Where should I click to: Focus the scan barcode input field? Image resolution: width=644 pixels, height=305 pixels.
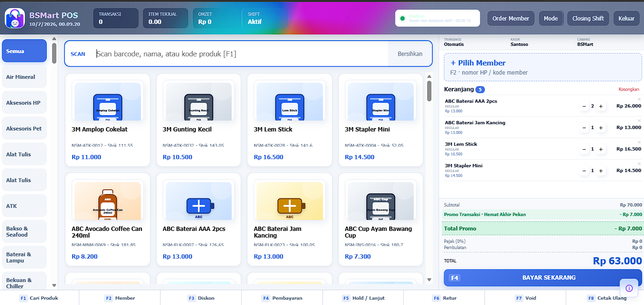(241, 54)
